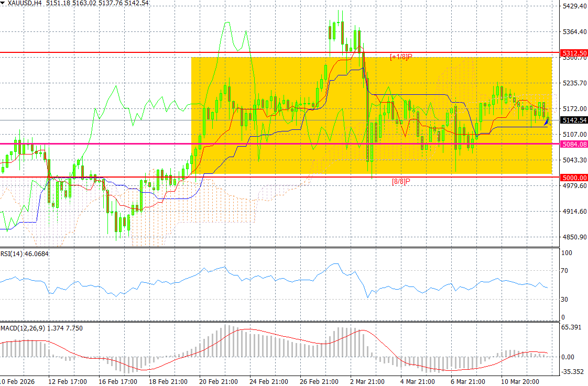Select the 18 Feb 21:00 time axis label
The image size is (588, 386).
168,381
